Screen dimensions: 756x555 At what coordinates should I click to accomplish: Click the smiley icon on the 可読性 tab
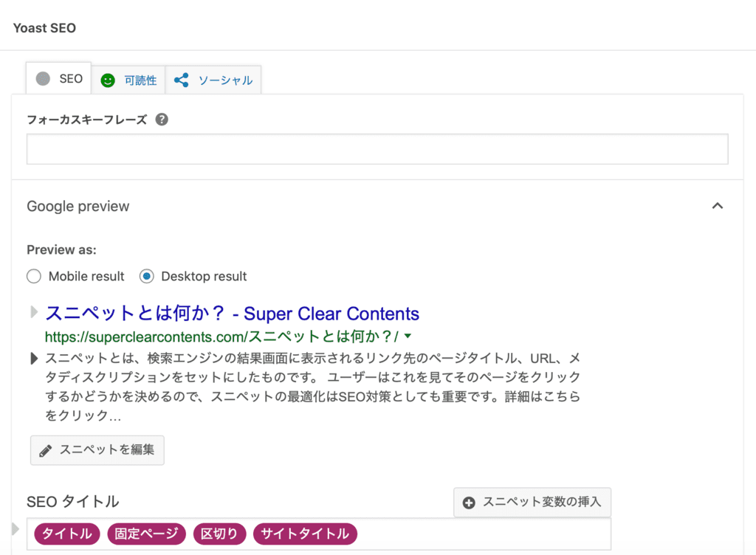click(x=109, y=80)
